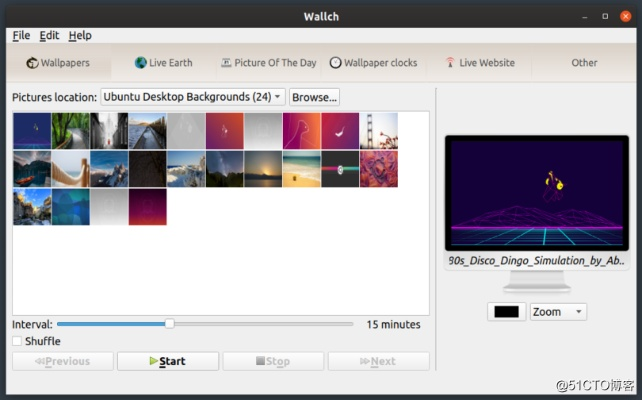Open the Wallpapers tab

pyautogui.click(x=58, y=63)
